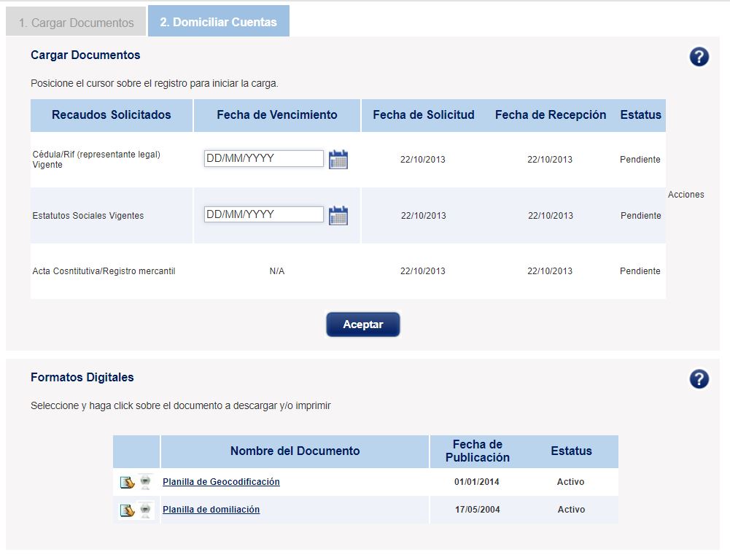
Task: Click the Fecha de Vencimiento column header
Action: pyautogui.click(x=277, y=115)
